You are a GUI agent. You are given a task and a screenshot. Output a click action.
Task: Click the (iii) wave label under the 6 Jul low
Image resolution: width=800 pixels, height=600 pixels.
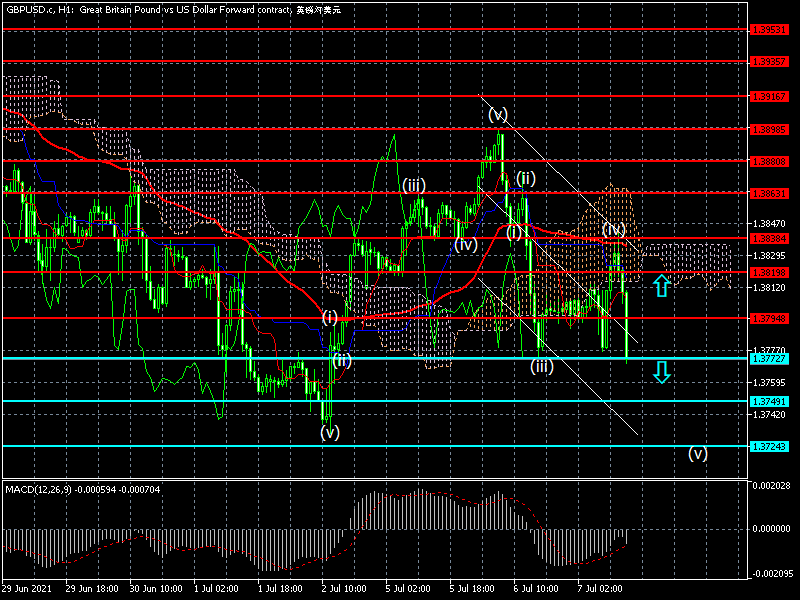click(542, 367)
